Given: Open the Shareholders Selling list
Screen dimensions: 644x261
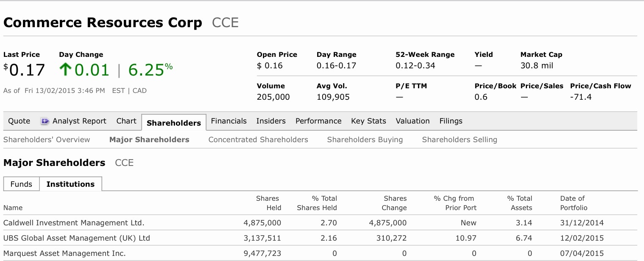Looking at the screenshot, I should [460, 139].
